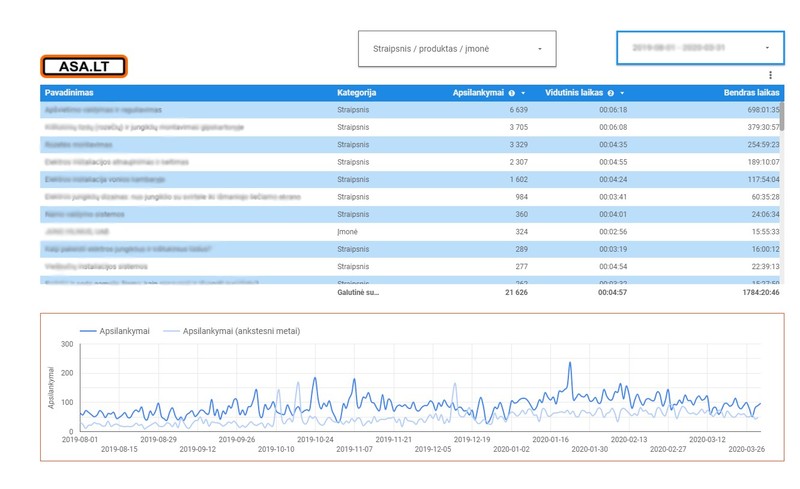The height and width of the screenshot is (489, 800).
Task: Sort by the Pavadinimas column header
Action: pos(69,92)
